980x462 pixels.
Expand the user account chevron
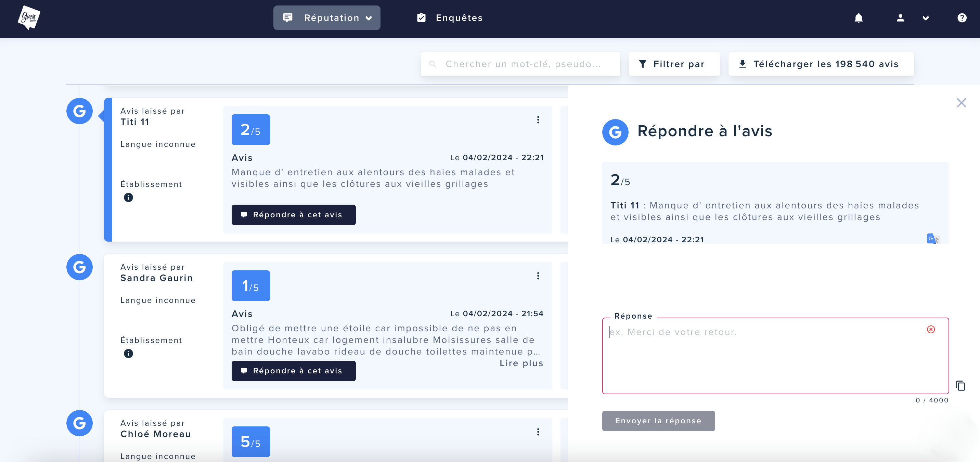(926, 18)
